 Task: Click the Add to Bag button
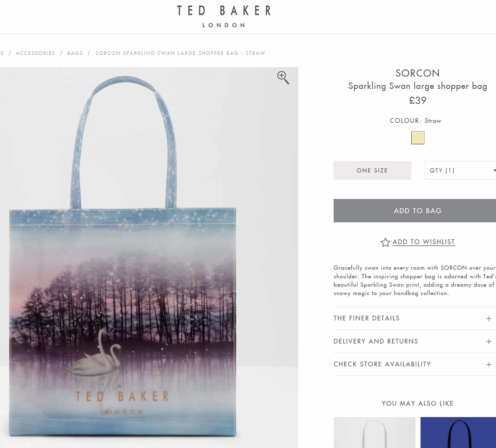[x=415, y=211]
